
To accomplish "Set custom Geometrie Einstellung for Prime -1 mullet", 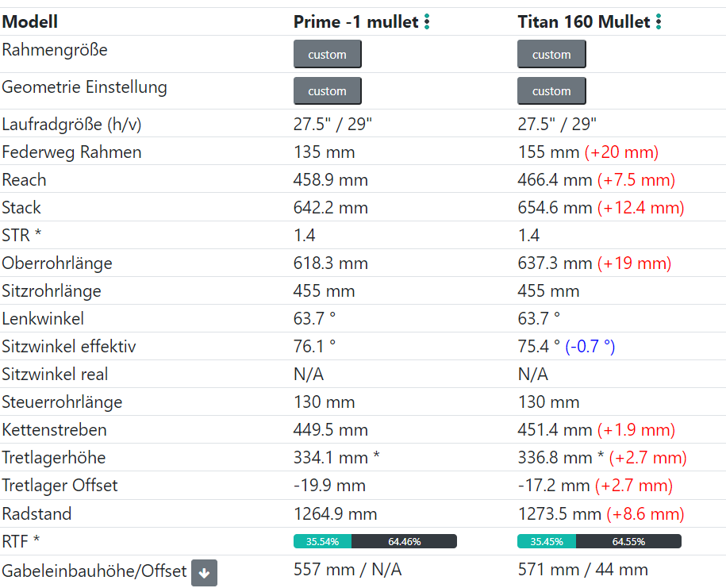I will (327, 91).
